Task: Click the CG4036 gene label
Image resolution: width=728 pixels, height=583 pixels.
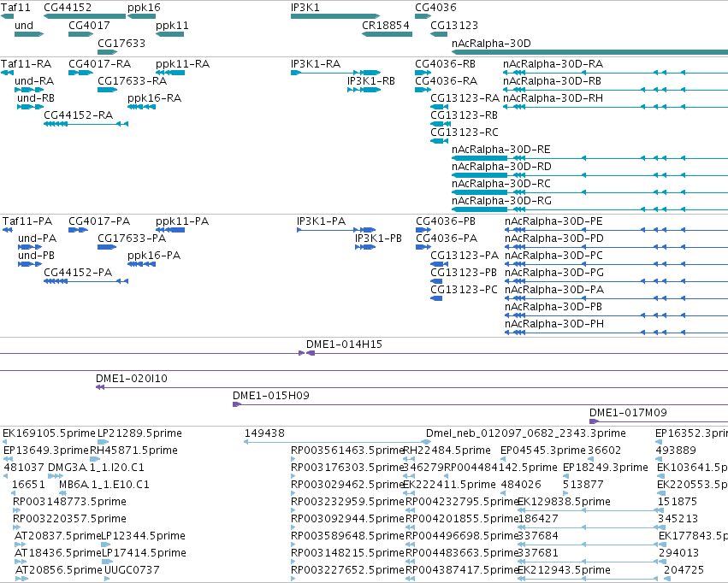Action: pyautogui.click(x=435, y=8)
